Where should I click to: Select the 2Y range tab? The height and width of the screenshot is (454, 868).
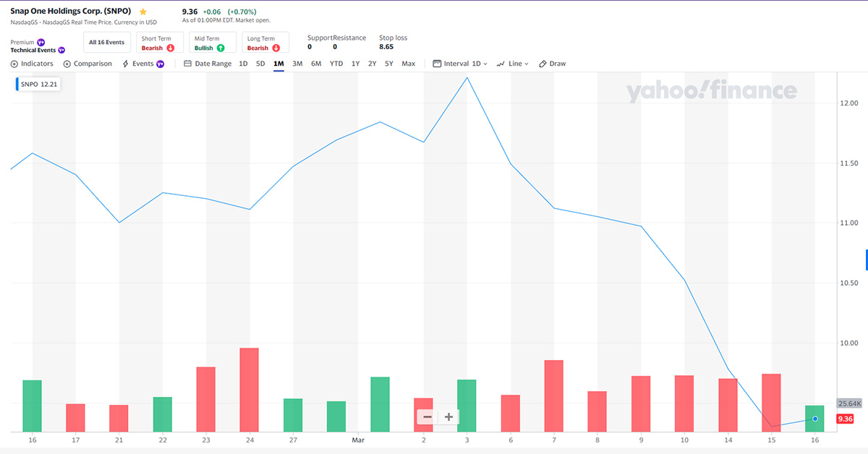tap(372, 64)
